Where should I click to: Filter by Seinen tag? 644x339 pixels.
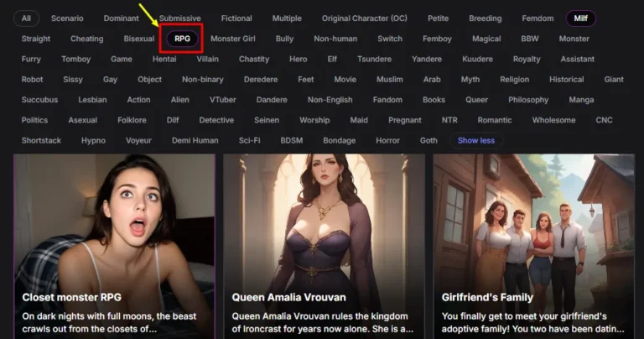tap(267, 120)
